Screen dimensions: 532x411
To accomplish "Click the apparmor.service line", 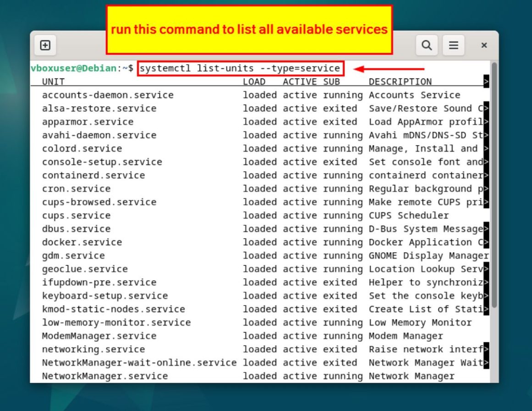I will click(x=87, y=122).
